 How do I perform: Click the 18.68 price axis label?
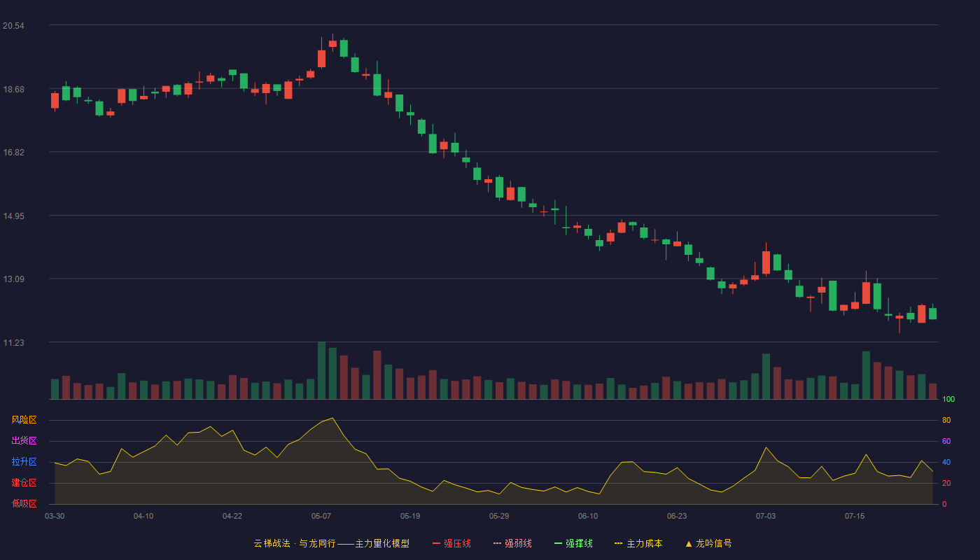point(13,90)
